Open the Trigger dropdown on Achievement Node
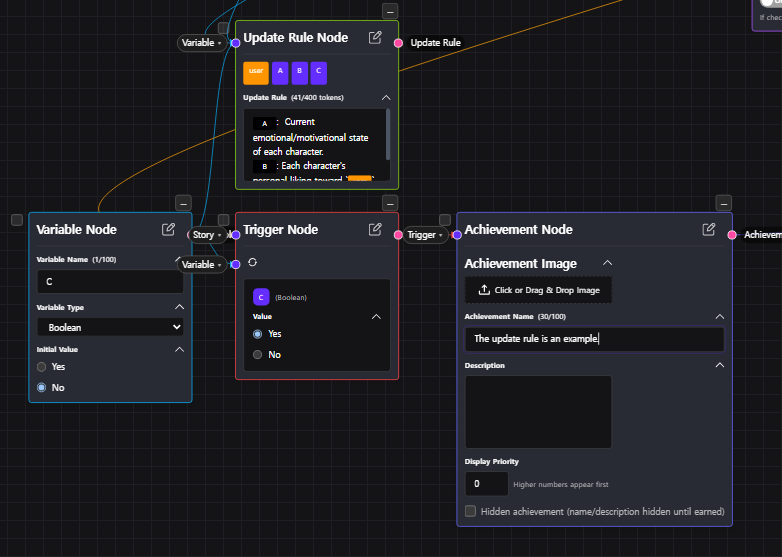 pos(424,235)
